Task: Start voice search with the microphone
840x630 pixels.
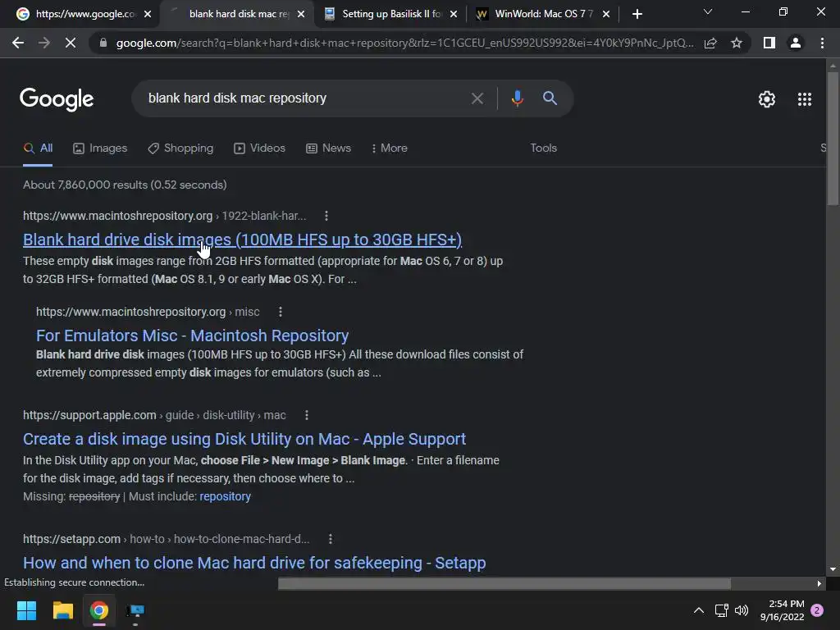Action: click(517, 98)
